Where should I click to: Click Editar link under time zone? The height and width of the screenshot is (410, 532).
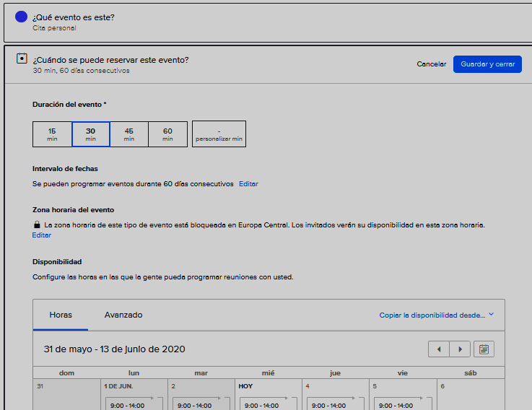click(x=42, y=235)
